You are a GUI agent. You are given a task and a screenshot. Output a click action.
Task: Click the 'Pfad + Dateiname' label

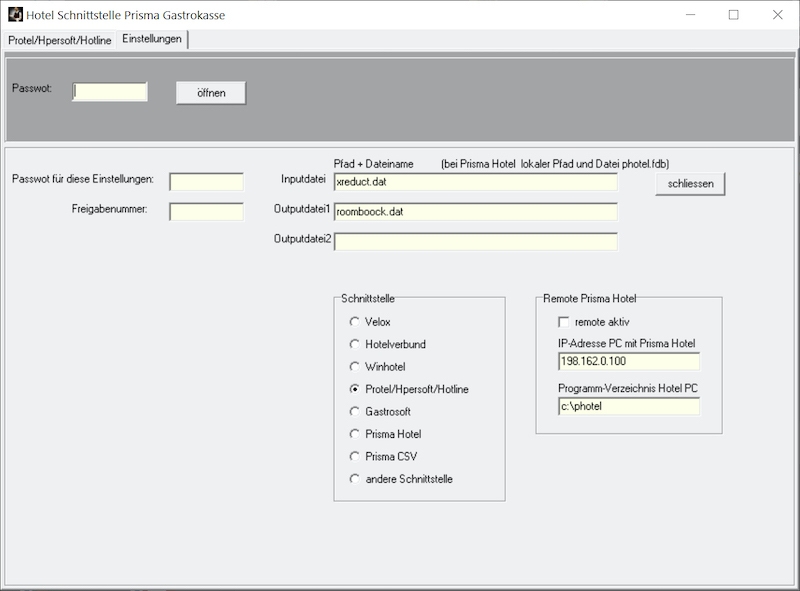coord(373,164)
